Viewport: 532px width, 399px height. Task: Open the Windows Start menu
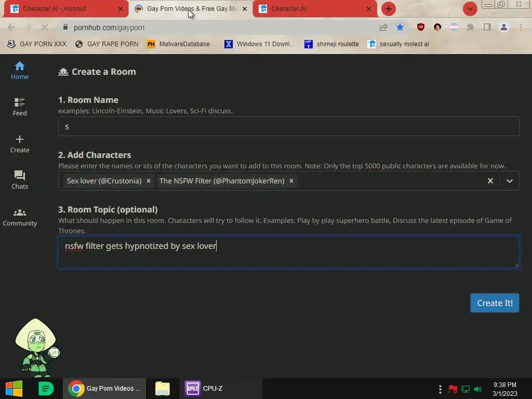[14, 389]
